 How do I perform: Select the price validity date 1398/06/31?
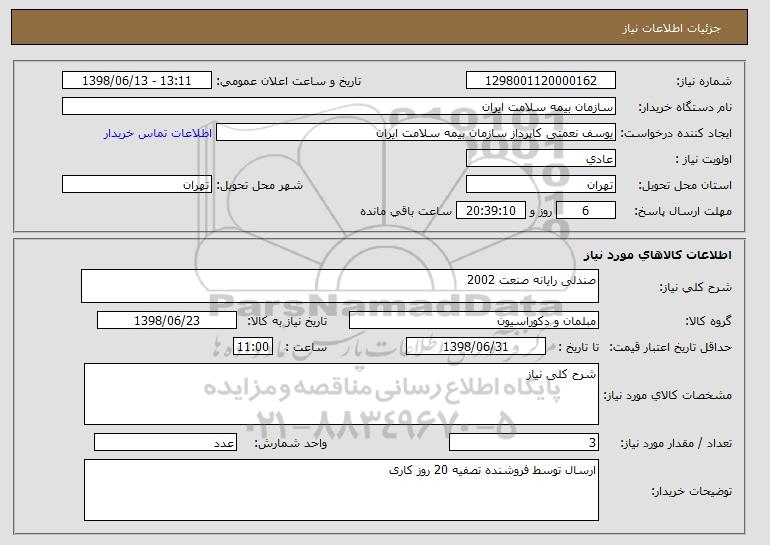476,347
